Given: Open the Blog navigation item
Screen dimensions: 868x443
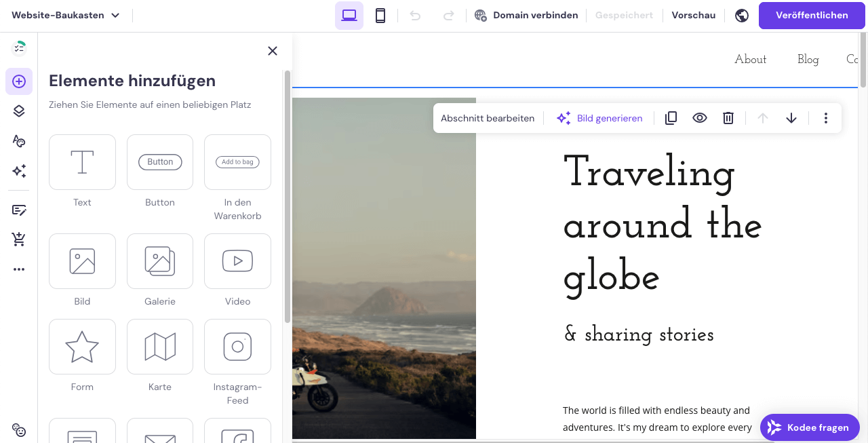Looking at the screenshot, I should [x=808, y=60].
